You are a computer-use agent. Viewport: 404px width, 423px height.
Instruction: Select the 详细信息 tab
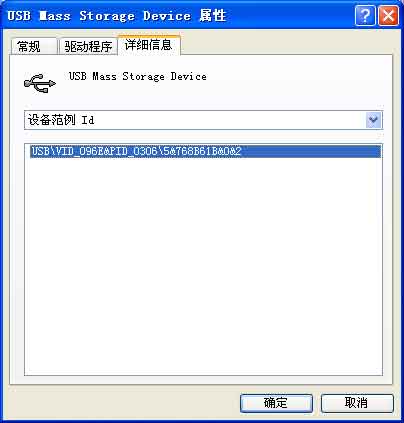(x=149, y=45)
